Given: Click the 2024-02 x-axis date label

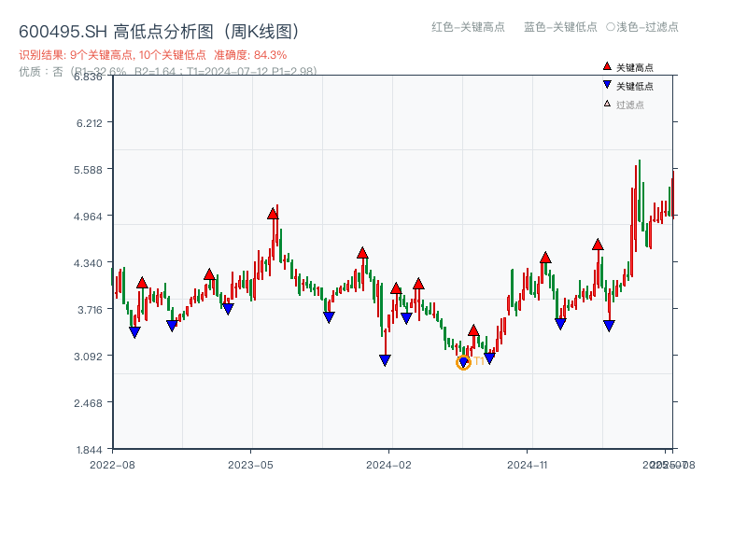Looking at the screenshot, I should 388,465.
